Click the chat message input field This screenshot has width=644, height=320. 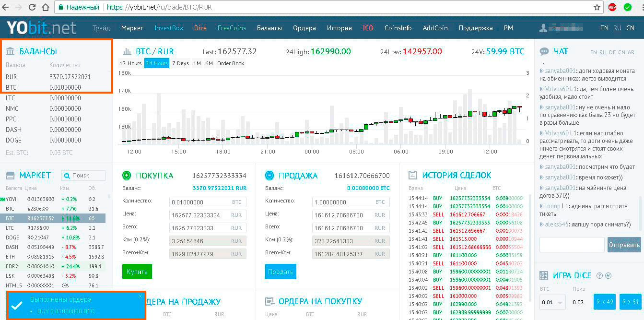click(x=572, y=244)
